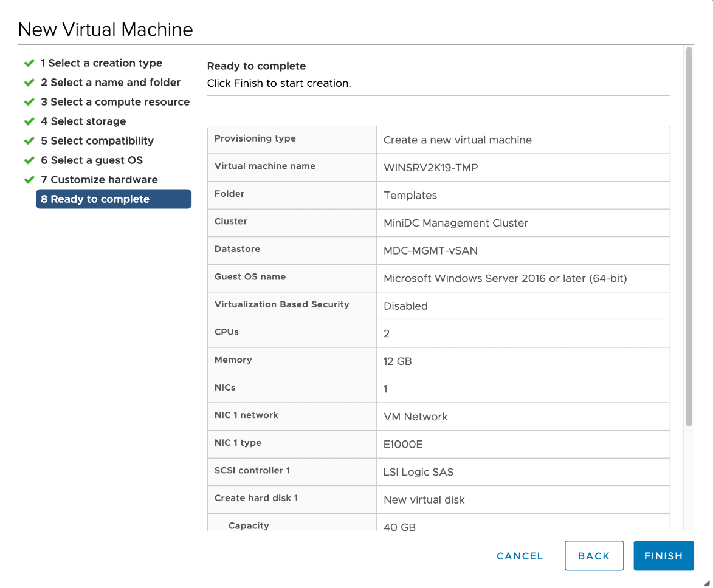Image resolution: width=713 pixels, height=588 pixels.
Task: Open wizard step "4 Select storage"
Action: click(x=83, y=121)
